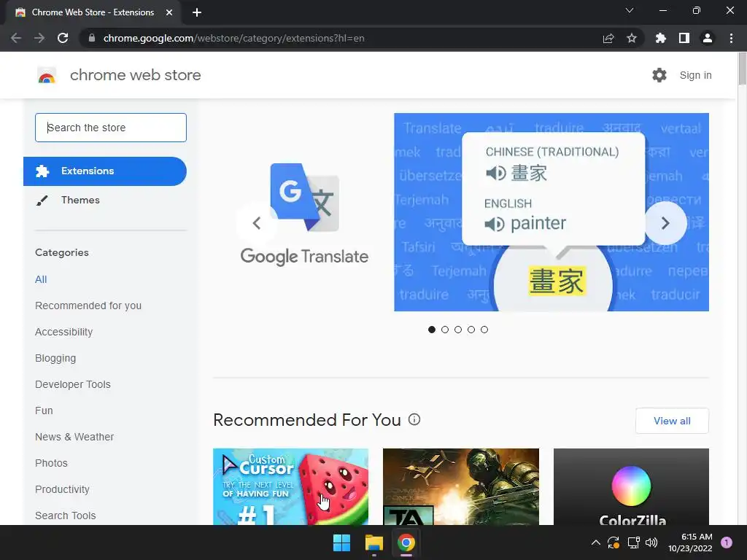Bookmark this tab with the star icon
The image size is (747, 560).
(632, 38)
